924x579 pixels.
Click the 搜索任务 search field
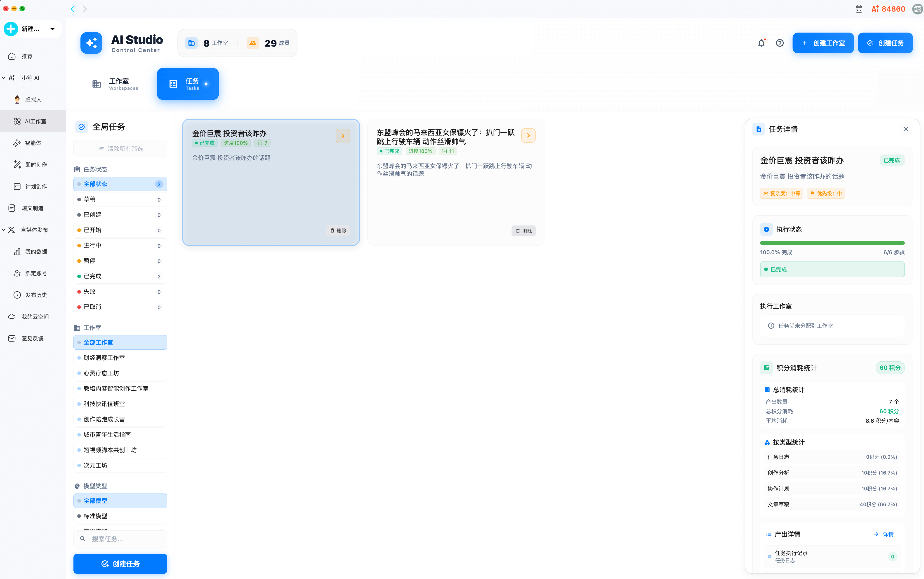(x=120, y=539)
